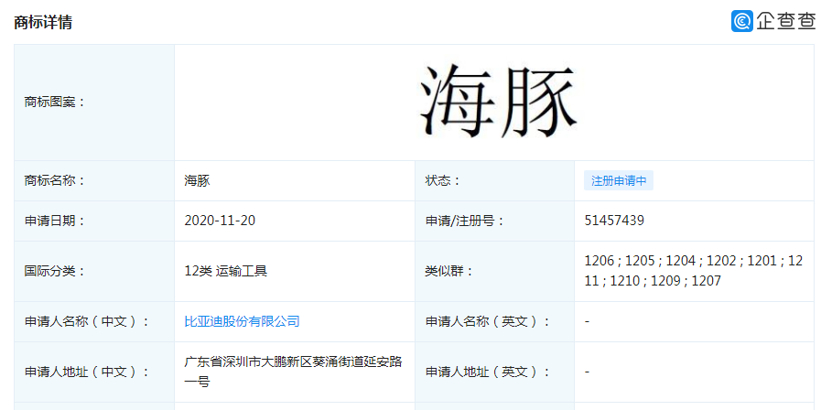Viewport: 820px width, 410px height.
Task: Click the 申请/注册号 label
Action: point(464,221)
